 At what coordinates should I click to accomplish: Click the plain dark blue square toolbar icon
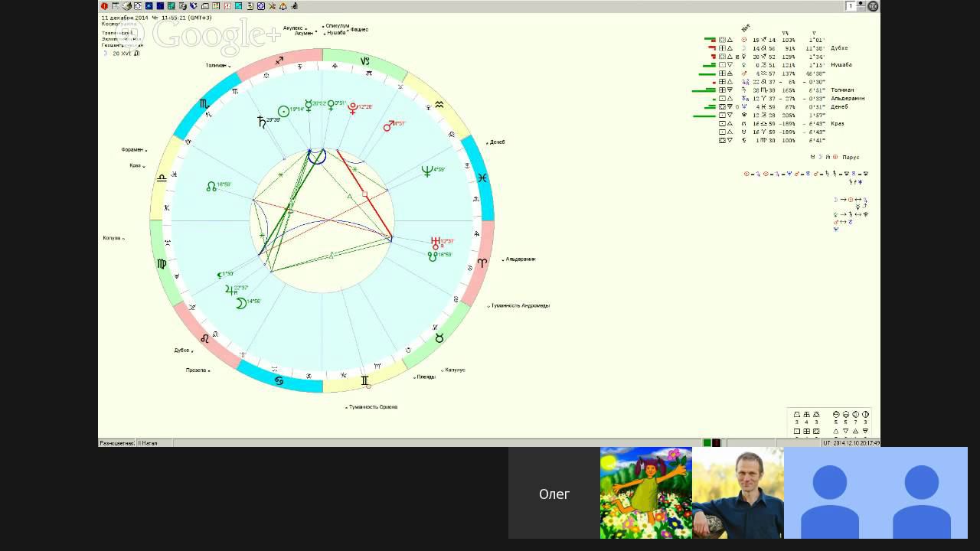pos(160,6)
